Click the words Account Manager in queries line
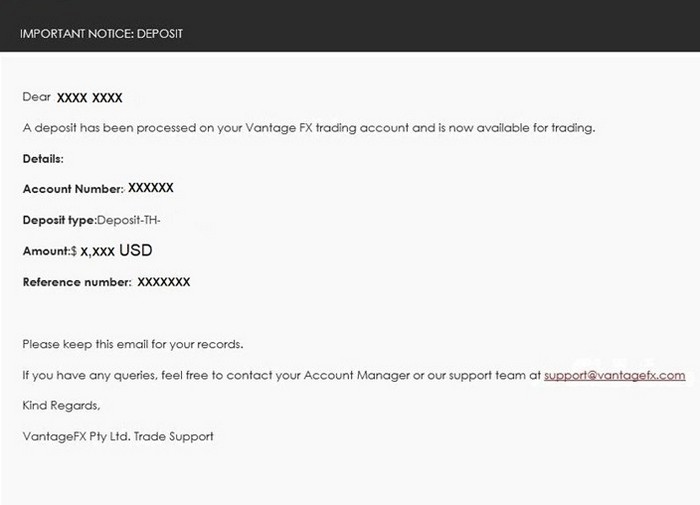This screenshot has width=700, height=505. click(357, 375)
